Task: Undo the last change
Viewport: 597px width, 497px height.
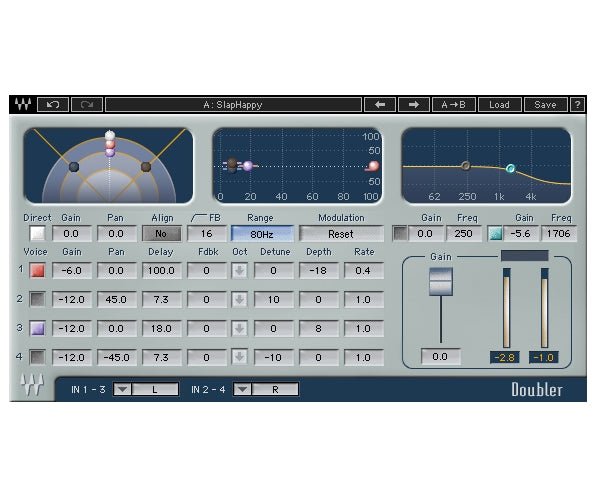Action: coord(53,104)
